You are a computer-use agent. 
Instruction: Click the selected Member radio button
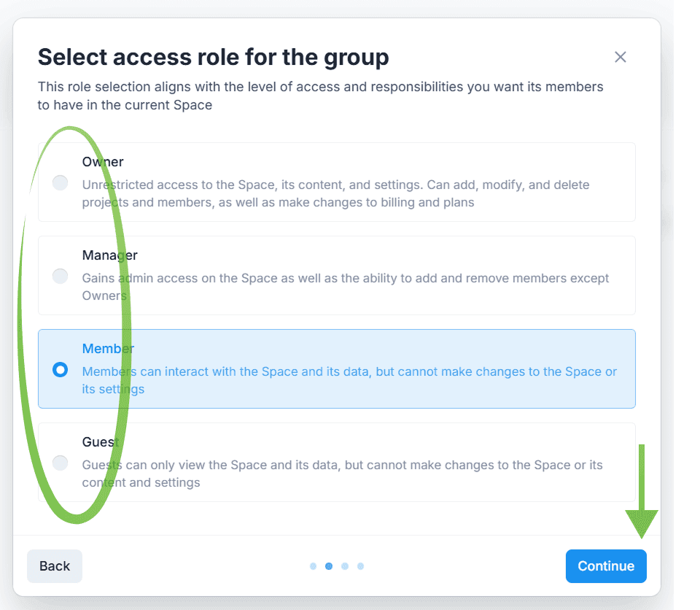(61, 369)
